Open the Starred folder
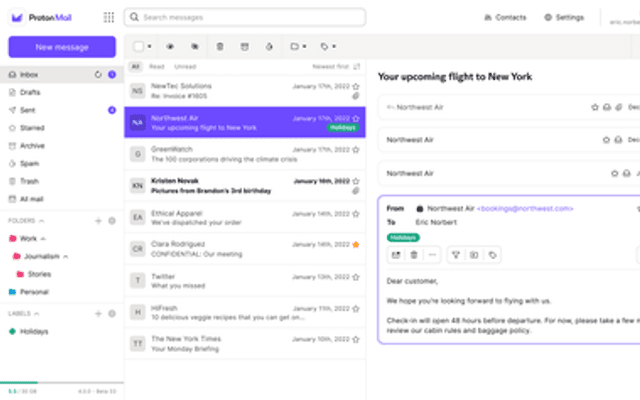 click(x=62, y=128)
